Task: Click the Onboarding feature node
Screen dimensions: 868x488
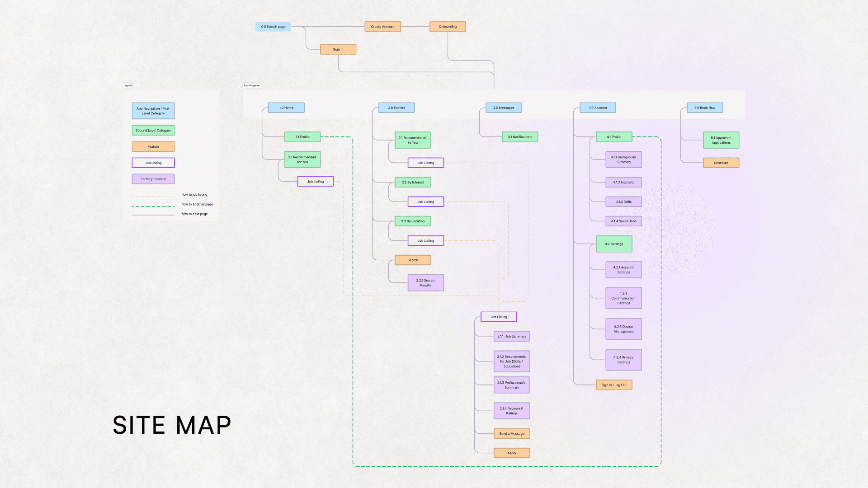Action: 447,27
